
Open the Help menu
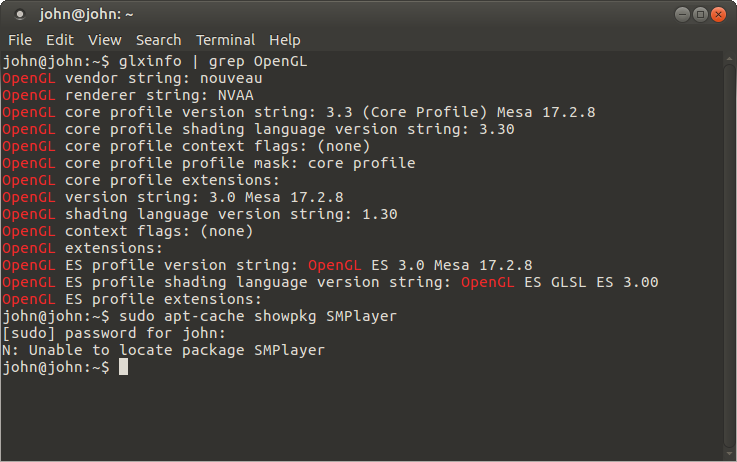pos(284,40)
